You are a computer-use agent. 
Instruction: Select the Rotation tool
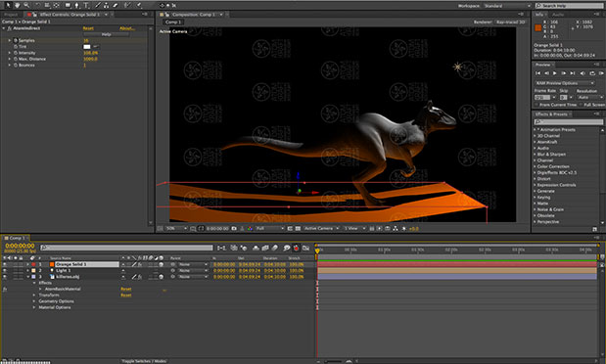coord(37,5)
